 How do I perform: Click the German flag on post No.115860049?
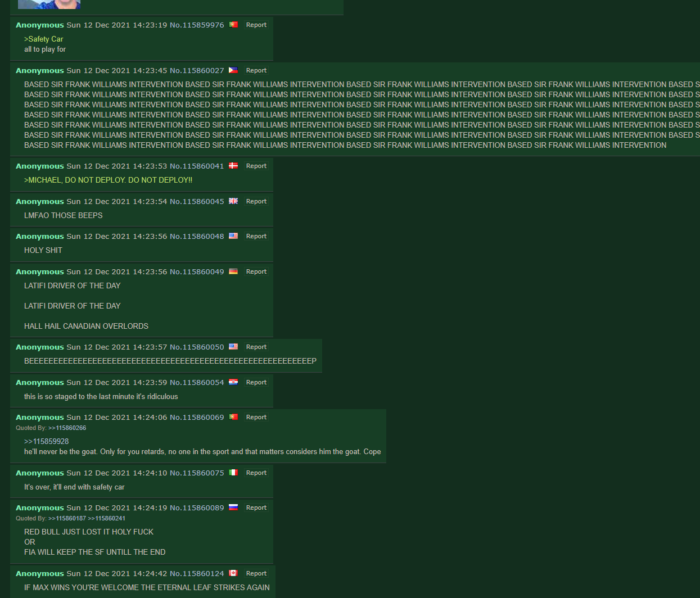tap(233, 271)
